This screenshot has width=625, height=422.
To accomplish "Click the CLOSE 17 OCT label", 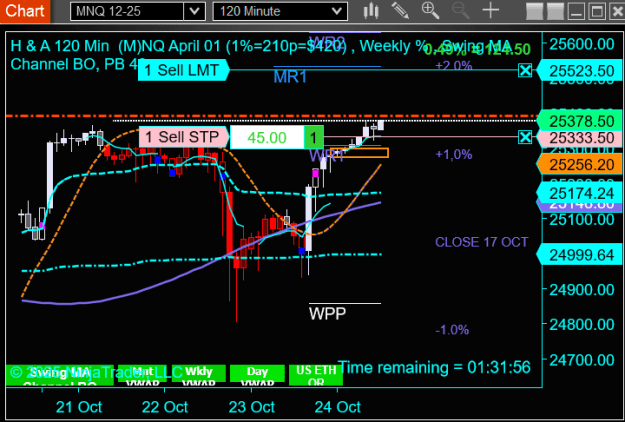I will click(x=482, y=242).
